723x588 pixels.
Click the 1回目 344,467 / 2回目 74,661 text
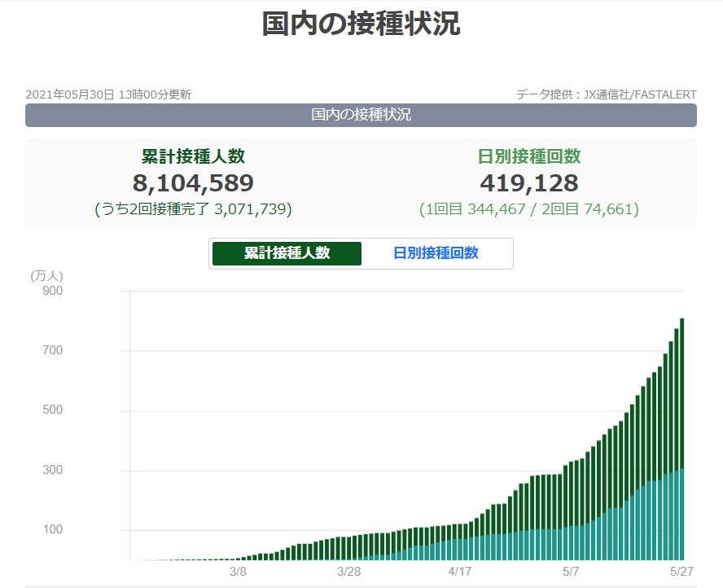(529, 209)
